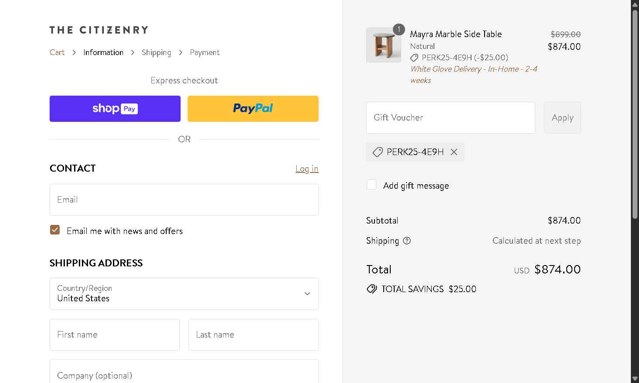Click the quantity badge on the product image
Screen dimensions: 639x383
click(399, 29)
